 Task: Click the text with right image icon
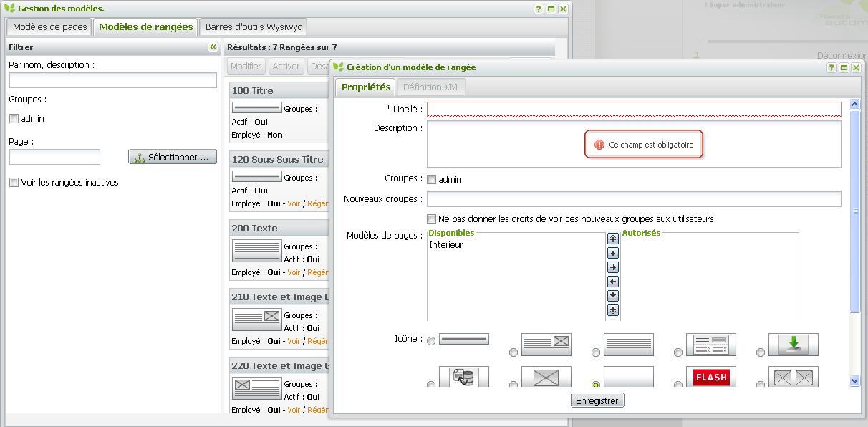click(x=546, y=345)
